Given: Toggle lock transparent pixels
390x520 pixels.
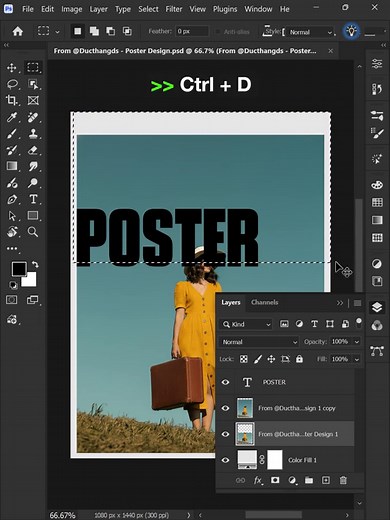Looking at the screenshot, I should pos(244,359).
